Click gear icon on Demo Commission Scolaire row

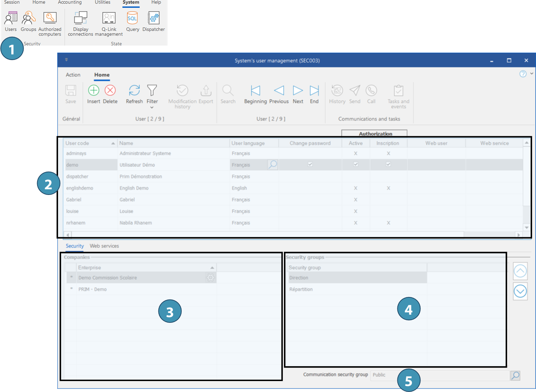click(x=211, y=278)
